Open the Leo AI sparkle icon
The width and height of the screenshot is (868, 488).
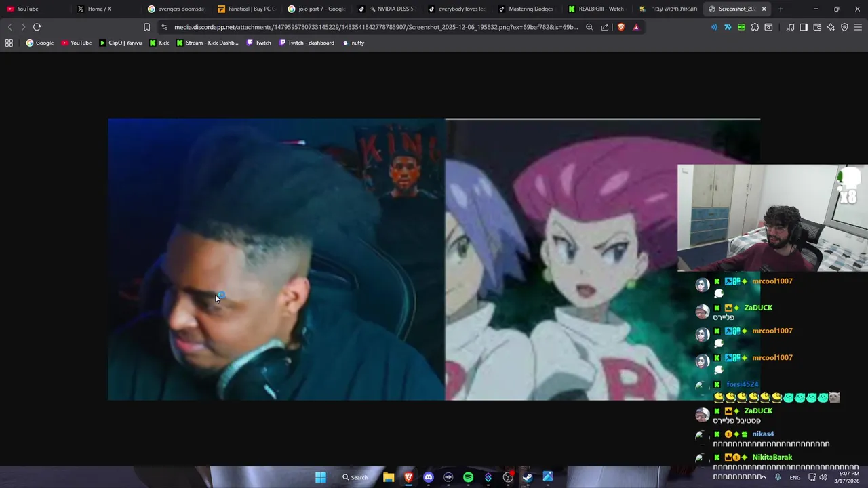tap(831, 27)
